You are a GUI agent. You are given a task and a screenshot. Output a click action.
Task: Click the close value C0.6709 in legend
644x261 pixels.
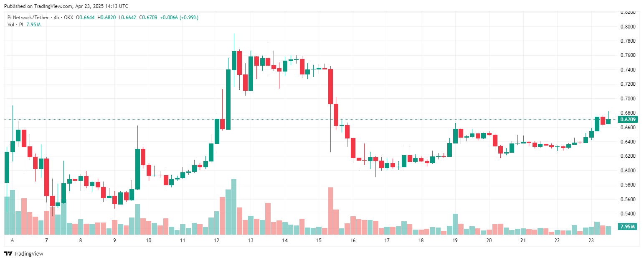[x=148, y=18]
